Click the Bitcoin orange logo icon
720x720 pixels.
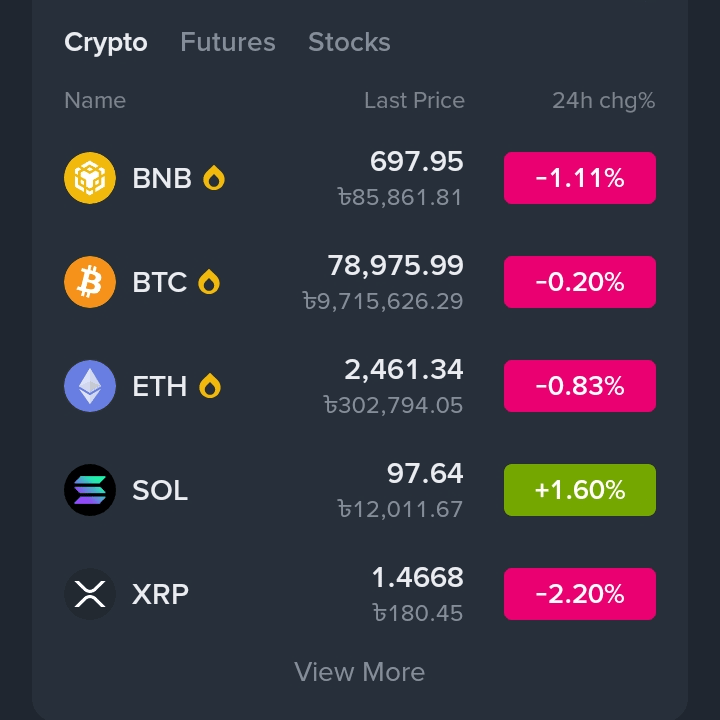(x=90, y=282)
